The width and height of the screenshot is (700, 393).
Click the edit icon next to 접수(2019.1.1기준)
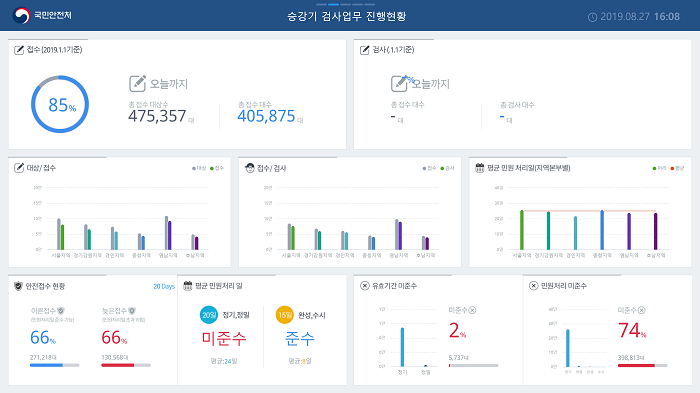pos(19,50)
